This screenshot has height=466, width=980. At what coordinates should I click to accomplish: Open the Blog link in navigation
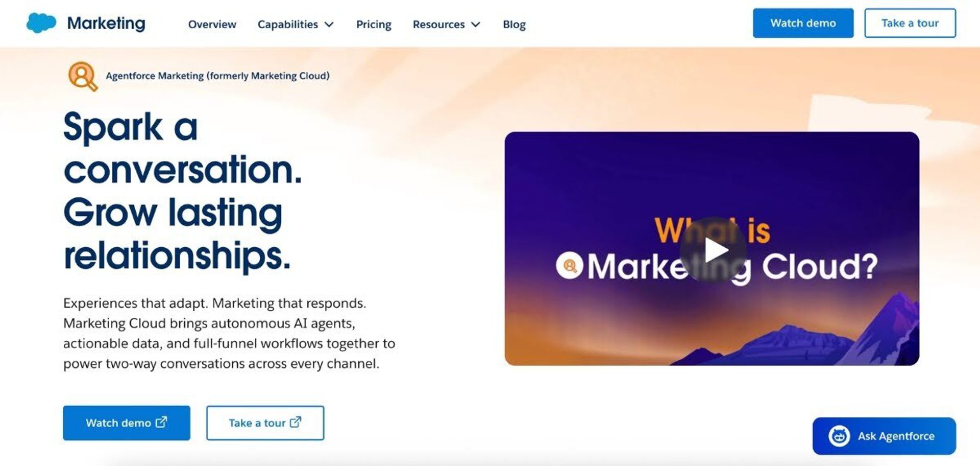(514, 25)
